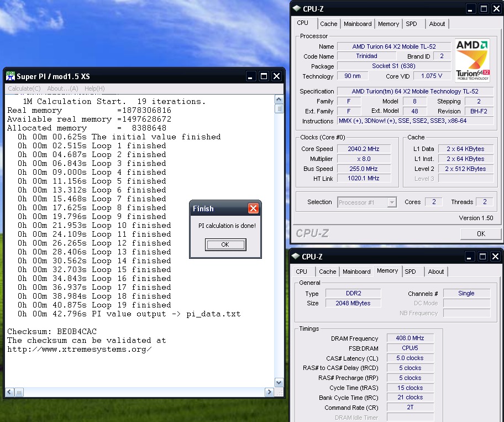Click the memory Type value DDR2
Image resolution: width=504 pixels, height=422 pixels.
pos(353,293)
